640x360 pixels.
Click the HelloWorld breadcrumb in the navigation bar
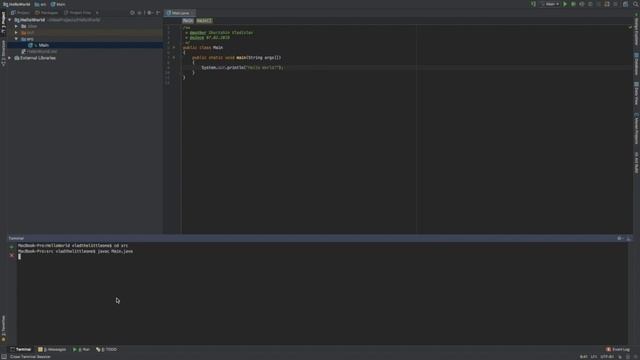pos(17,4)
